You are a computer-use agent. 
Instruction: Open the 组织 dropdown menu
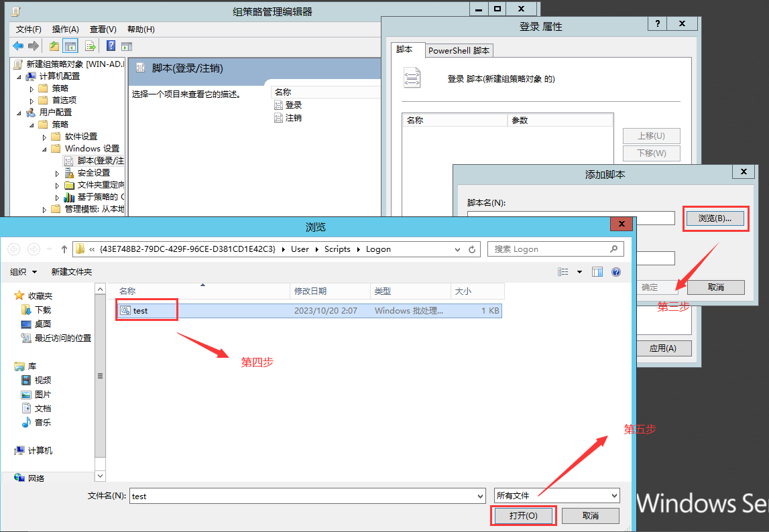[23, 272]
